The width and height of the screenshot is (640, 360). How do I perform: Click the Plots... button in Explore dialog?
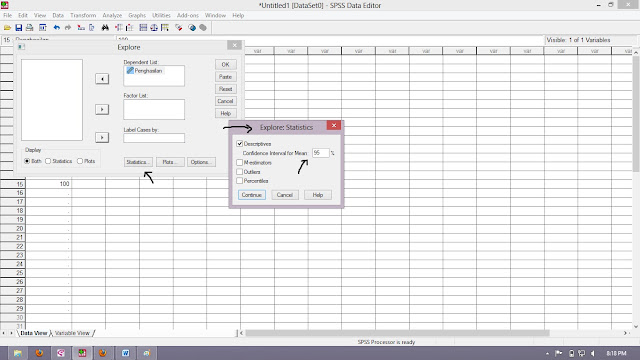[x=170, y=162]
